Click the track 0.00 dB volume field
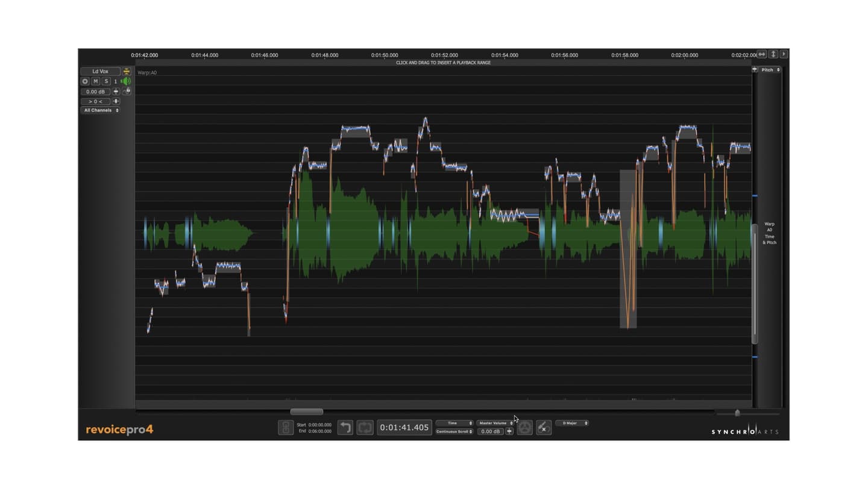 click(x=96, y=92)
